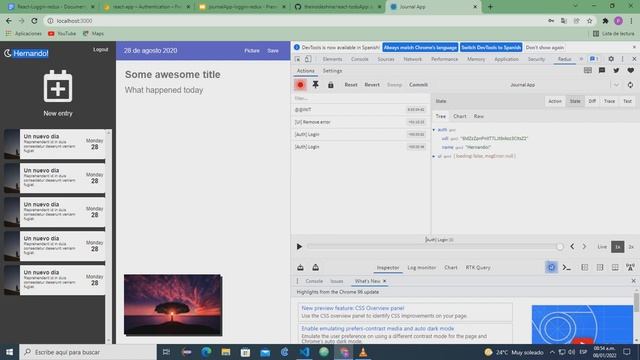Select the Tree view sub-tab

[x=440, y=116]
